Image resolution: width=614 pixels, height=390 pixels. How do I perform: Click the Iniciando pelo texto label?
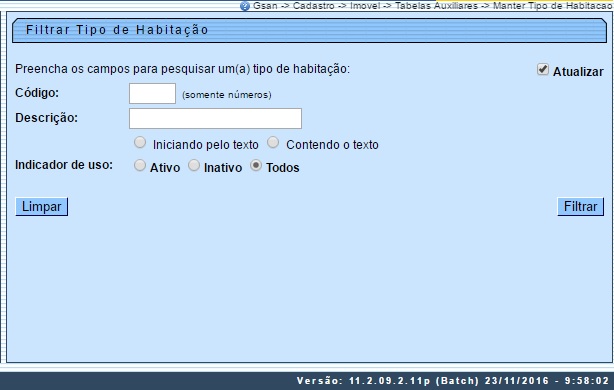click(x=206, y=145)
